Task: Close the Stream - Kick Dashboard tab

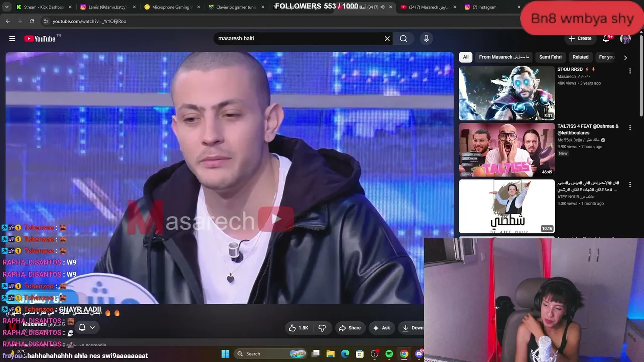Action: 70,7
